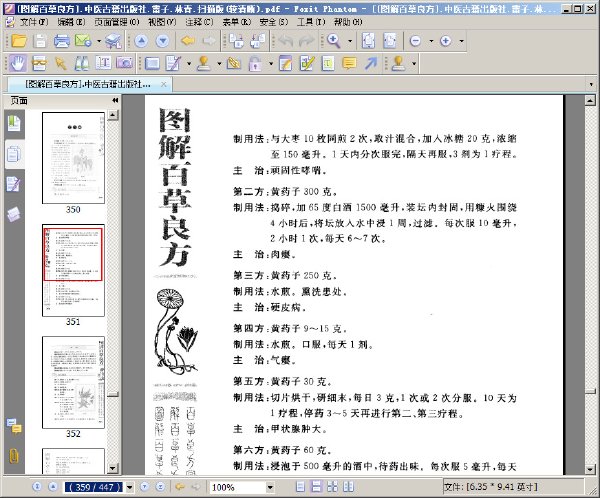Redo the action in toolbar
This screenshot has width=600, height=498.
click(306, 41)
